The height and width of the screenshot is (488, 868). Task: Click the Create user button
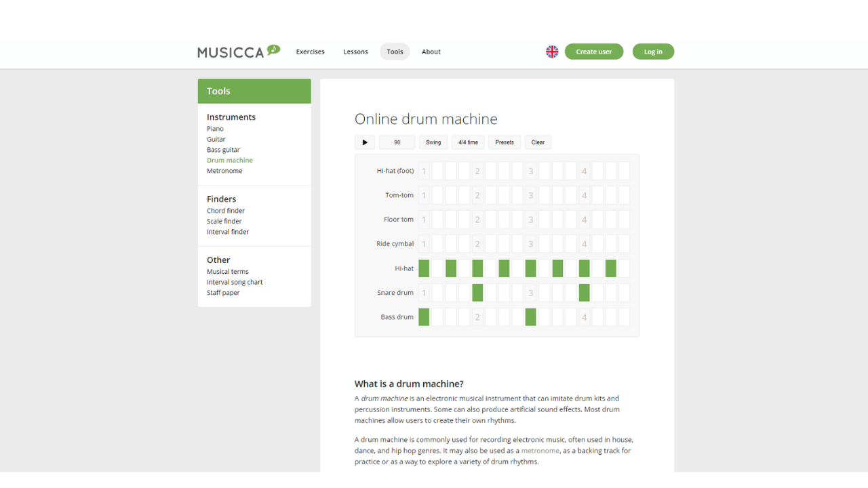(593, 52)
